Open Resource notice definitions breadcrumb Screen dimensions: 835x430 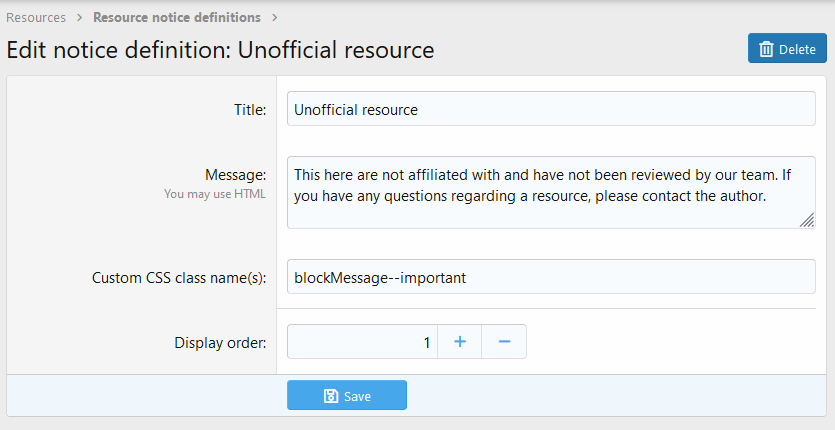[x=177, y=18]
